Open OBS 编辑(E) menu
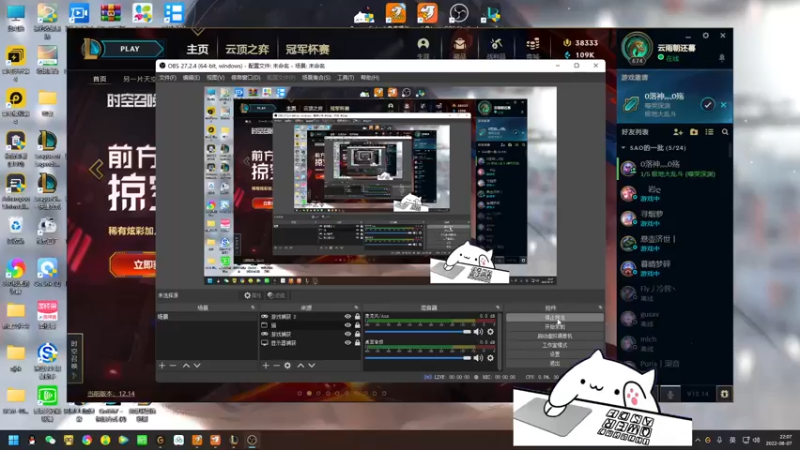 (x=191, y=78)
